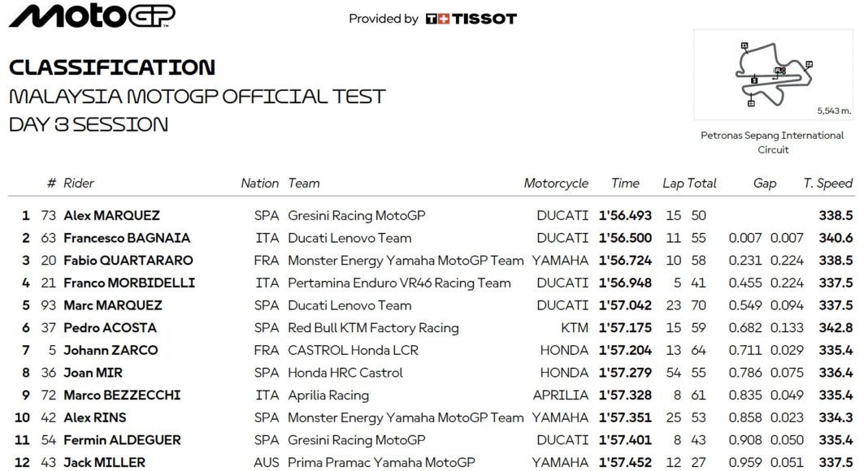Click the CLASSIFICATION heading
Viewport: 868px width, 471px height.
[112, 67]
